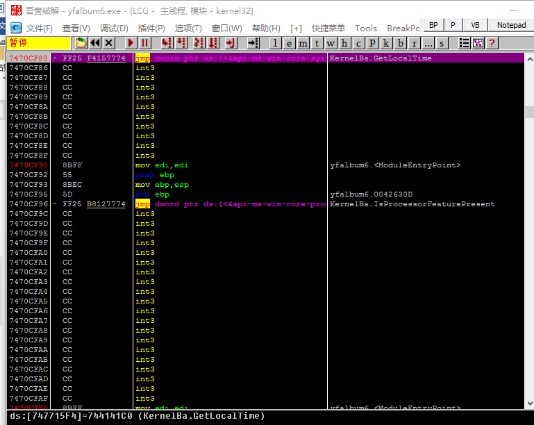The width and height of the screenshot is (534, 425).
Task: Click the Open file toolbar icon
Action: pyautogui.click(x=81, y=43)
